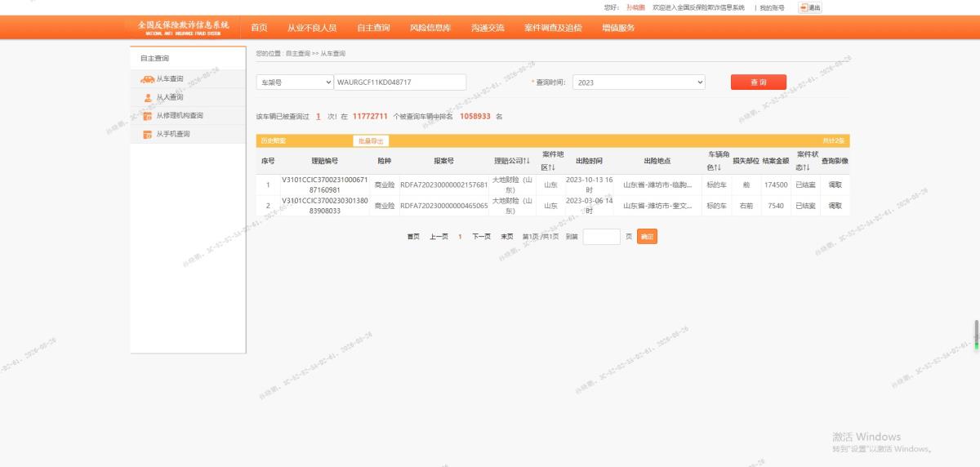Viewport: 980px width, 467px height.
Task: Click 报案号 RDFA720230000002157681
Action: coord(443,185)
